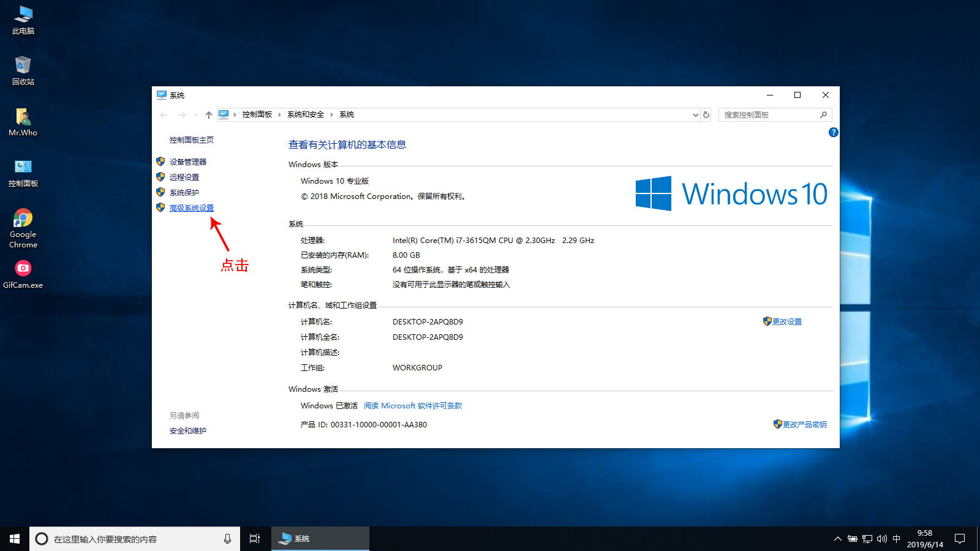Screen dimensions: 980x551
Task: Maximize the 系统 window
Action: (x=797, y=95)
